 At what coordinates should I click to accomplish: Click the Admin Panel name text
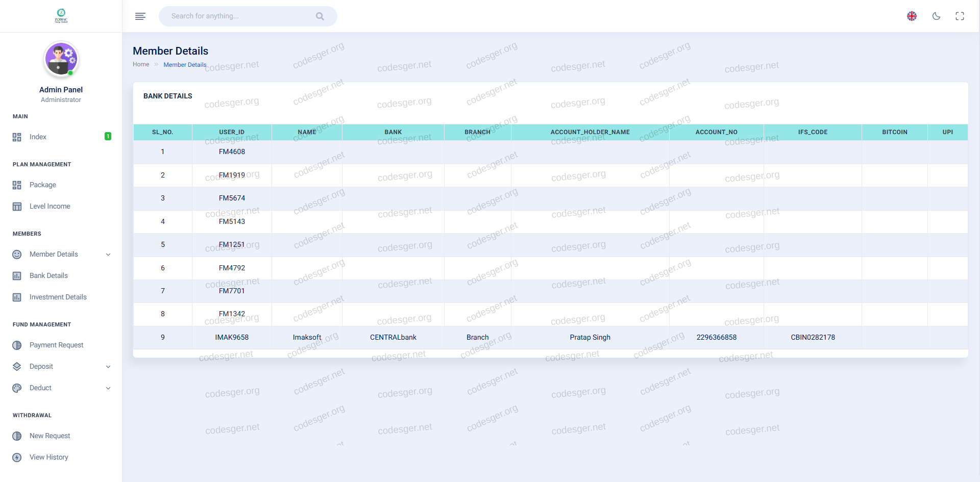pyautogui.click(x=61, y=90)
